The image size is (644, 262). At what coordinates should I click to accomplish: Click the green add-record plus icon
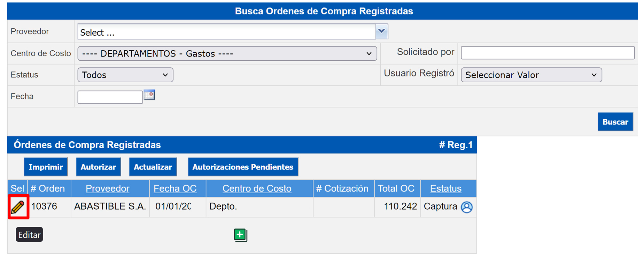click(x=240, y=235)
